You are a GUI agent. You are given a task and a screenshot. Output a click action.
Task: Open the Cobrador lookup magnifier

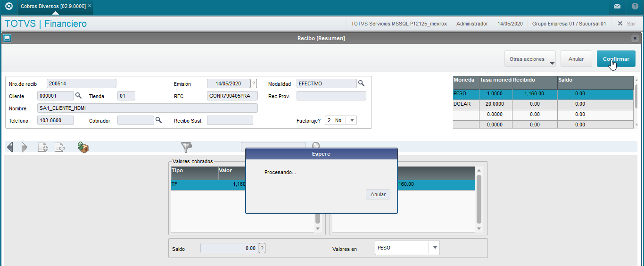click(159, 120)
